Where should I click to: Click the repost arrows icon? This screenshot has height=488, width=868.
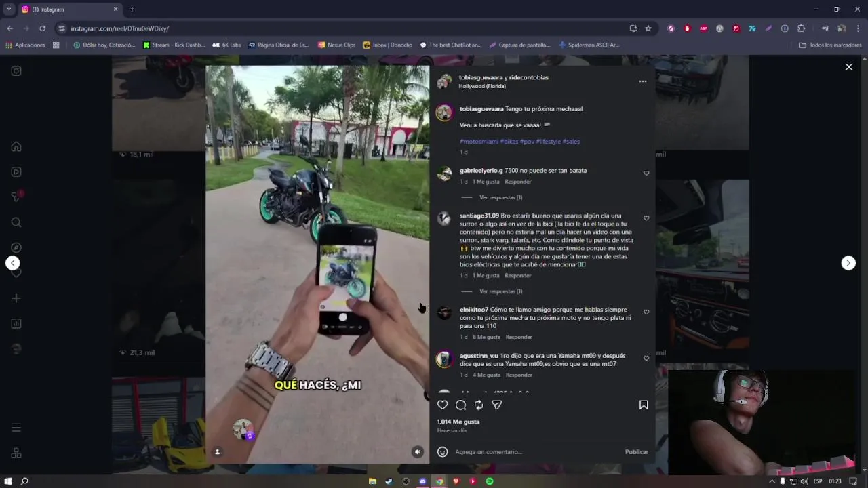pyautogui.click(x=479, y=405)
